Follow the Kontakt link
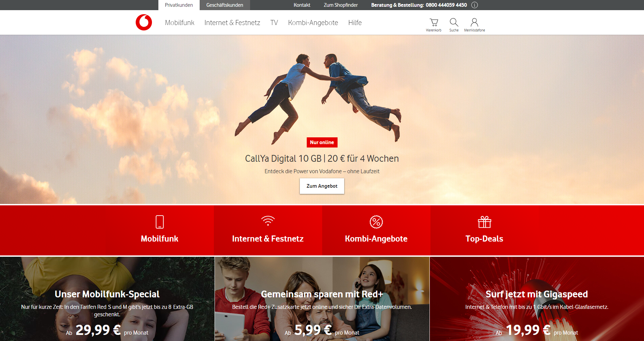The image size is (644, 341). tap(302, 5)
